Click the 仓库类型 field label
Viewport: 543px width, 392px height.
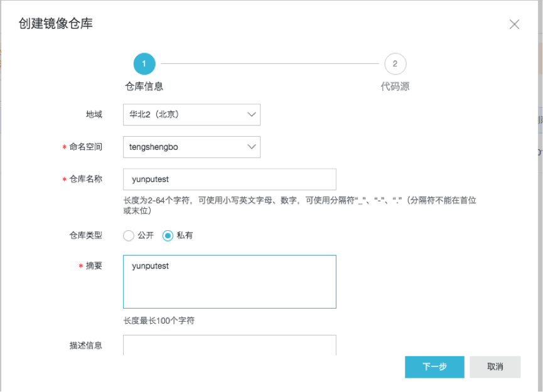click(x=85, y=236)
